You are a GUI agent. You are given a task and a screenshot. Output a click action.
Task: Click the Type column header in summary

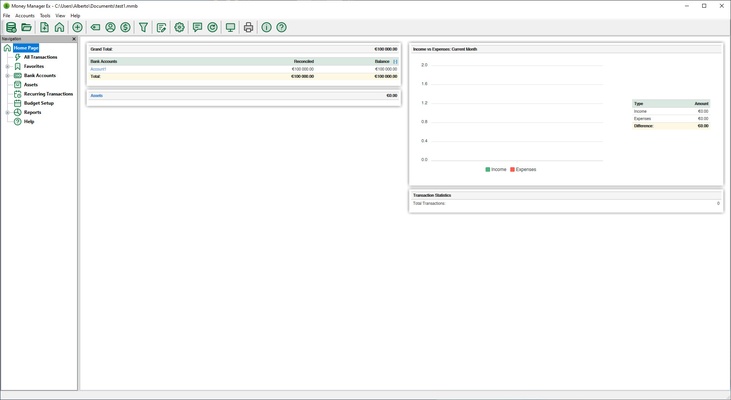point(639,104)
